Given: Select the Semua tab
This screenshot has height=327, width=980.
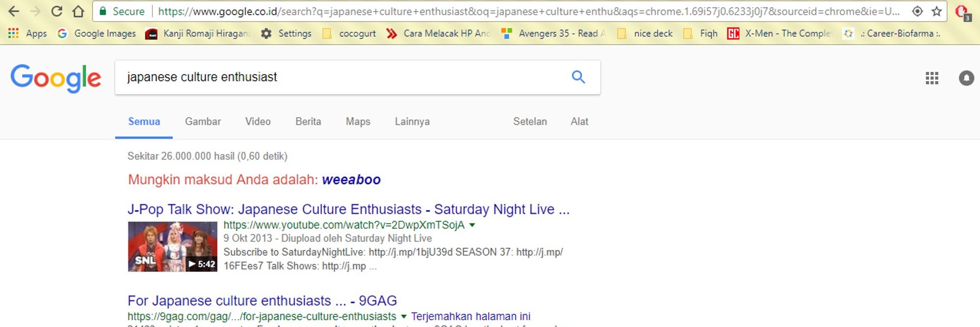Looking at the screenshot, I should [x=144, y=121].
